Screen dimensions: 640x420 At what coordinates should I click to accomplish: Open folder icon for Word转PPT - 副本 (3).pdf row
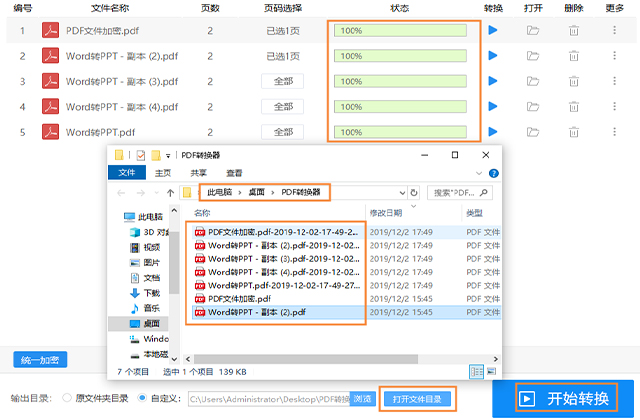tap(533, 81)
